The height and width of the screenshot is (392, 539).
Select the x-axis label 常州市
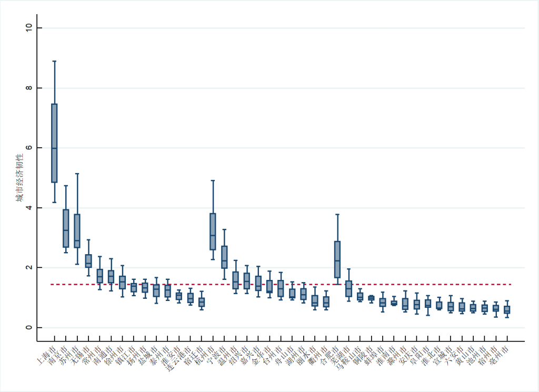click(x=92, y=356)
